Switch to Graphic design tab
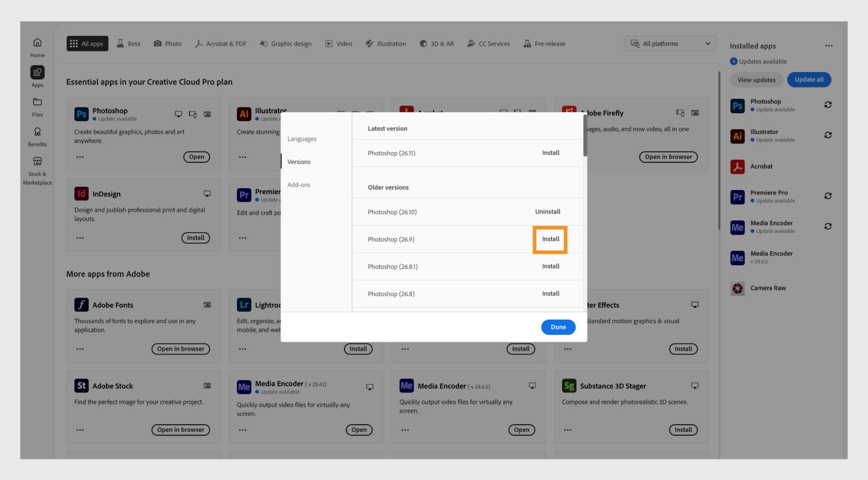This screenshot has width=868, height=480. pyautogui.click(x=286, y=44)
